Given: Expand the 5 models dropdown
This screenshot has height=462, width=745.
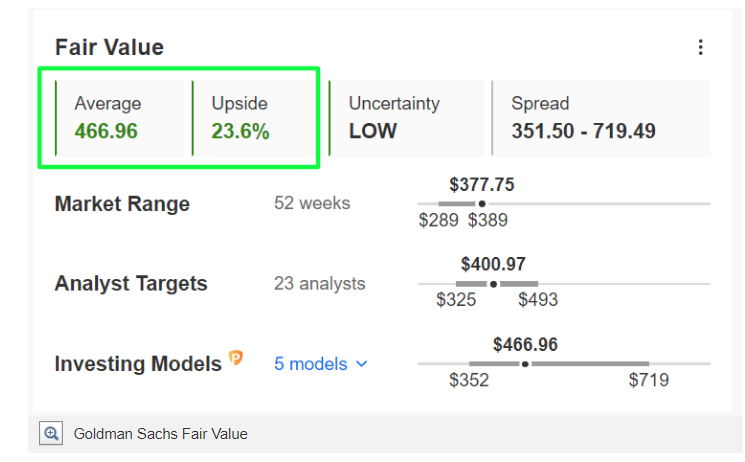Looking at the screenshot, I should tap(311, 364).
